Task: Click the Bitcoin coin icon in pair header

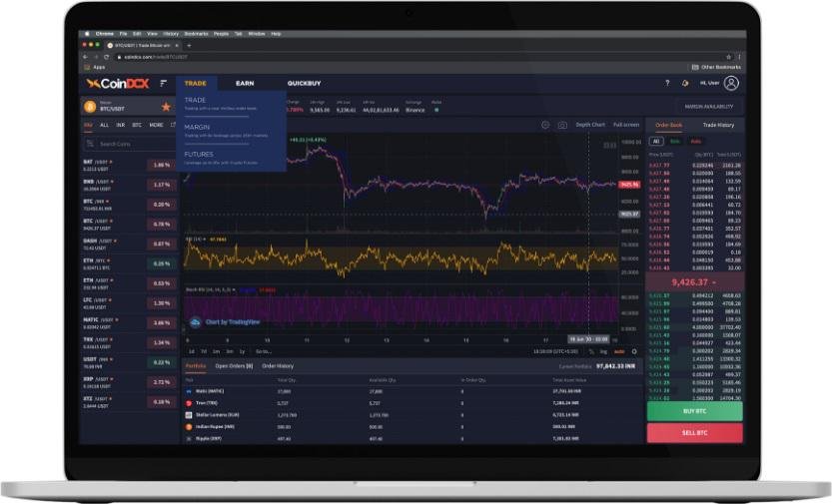Action: [90, 107]
